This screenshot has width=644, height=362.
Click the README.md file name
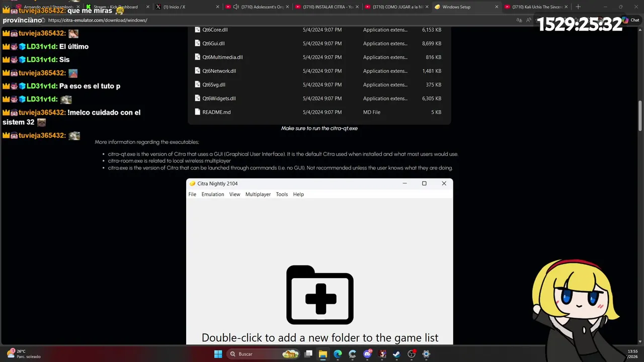tap(216, 112)
